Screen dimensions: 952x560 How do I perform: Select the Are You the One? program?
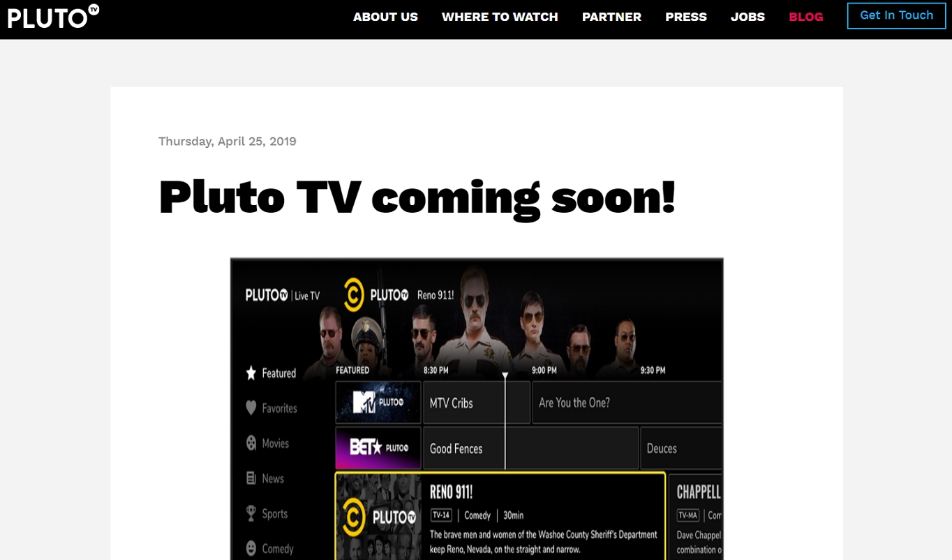627,402
